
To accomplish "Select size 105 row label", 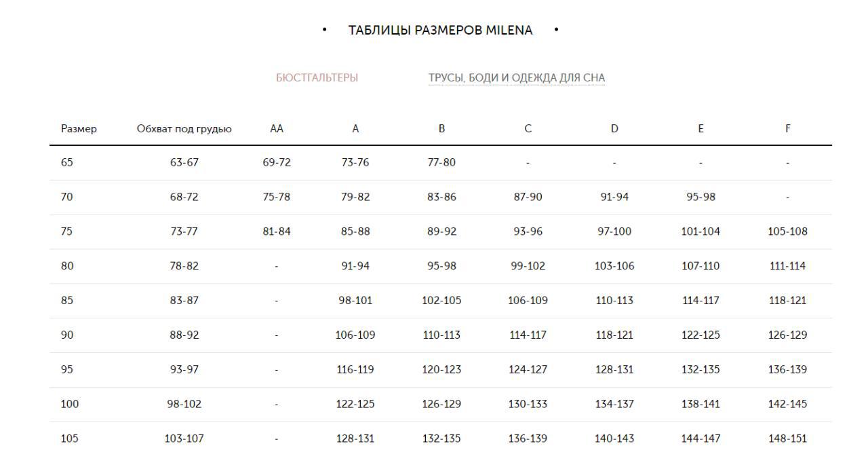I will pyautogui.click(x=69, y=439).
